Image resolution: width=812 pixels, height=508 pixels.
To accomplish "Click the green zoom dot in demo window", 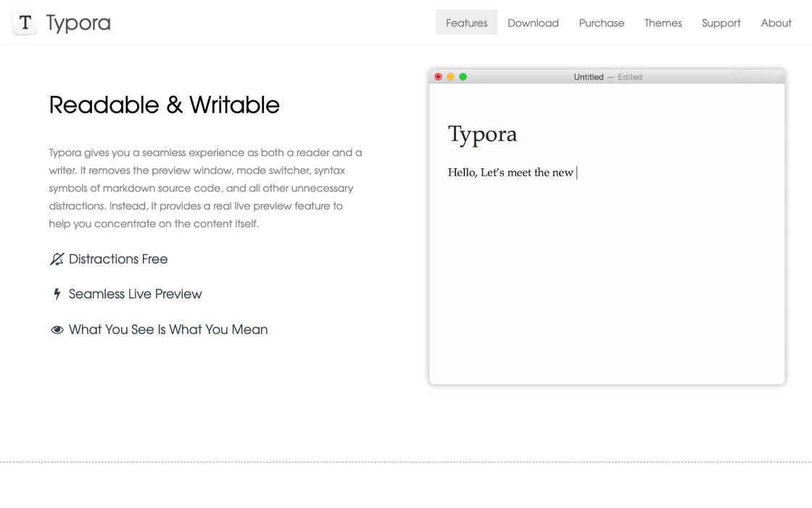I will 463,77.
